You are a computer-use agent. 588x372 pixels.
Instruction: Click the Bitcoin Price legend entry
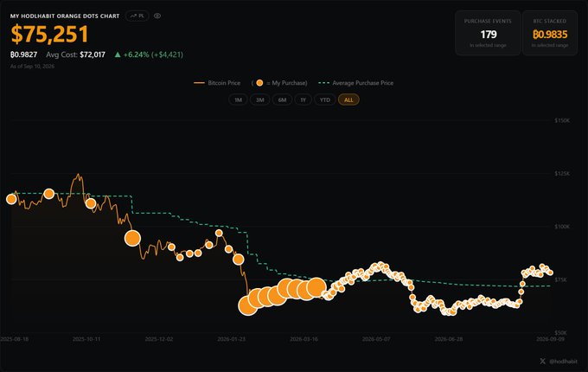click(x=217, y=83)
